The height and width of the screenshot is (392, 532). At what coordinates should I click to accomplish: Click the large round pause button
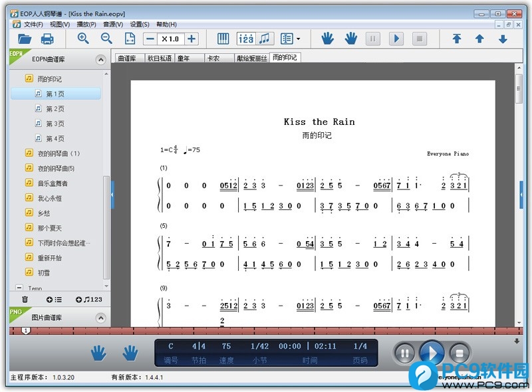pos(404,353)
